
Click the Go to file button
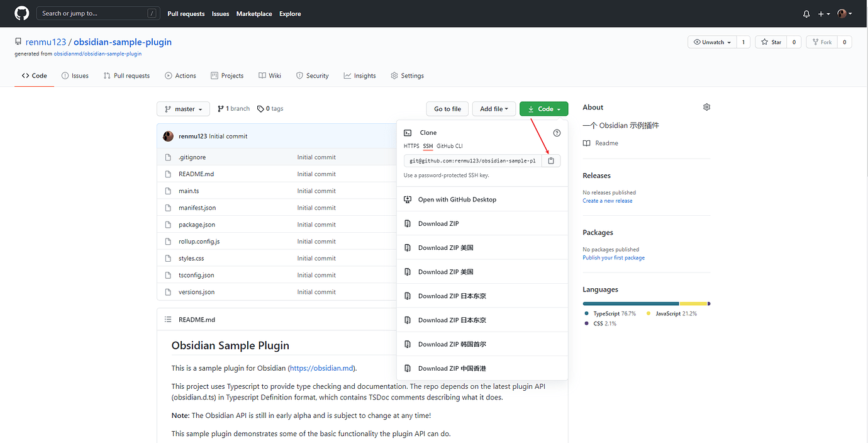coord(447,109)
